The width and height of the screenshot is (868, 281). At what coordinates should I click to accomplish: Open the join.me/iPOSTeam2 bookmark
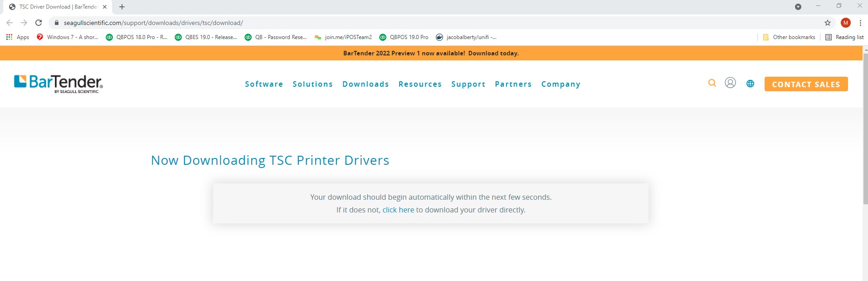tap(343, 37)
